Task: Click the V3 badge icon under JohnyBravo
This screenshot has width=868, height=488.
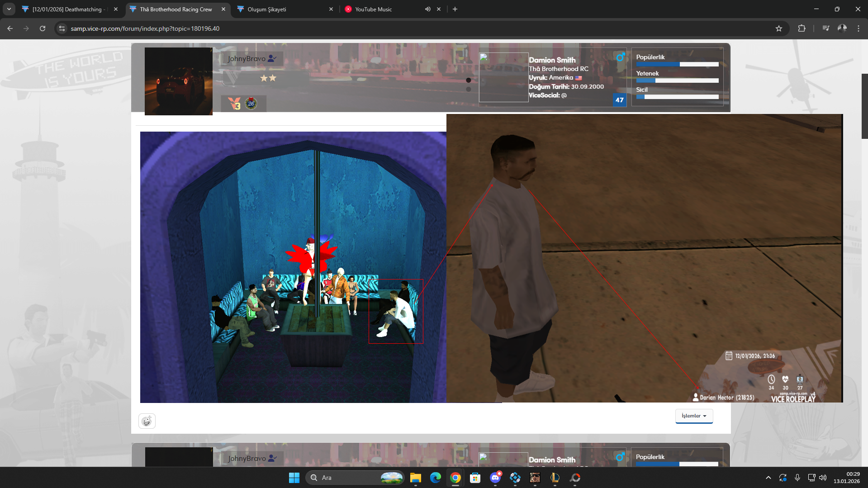Action: 234,104
